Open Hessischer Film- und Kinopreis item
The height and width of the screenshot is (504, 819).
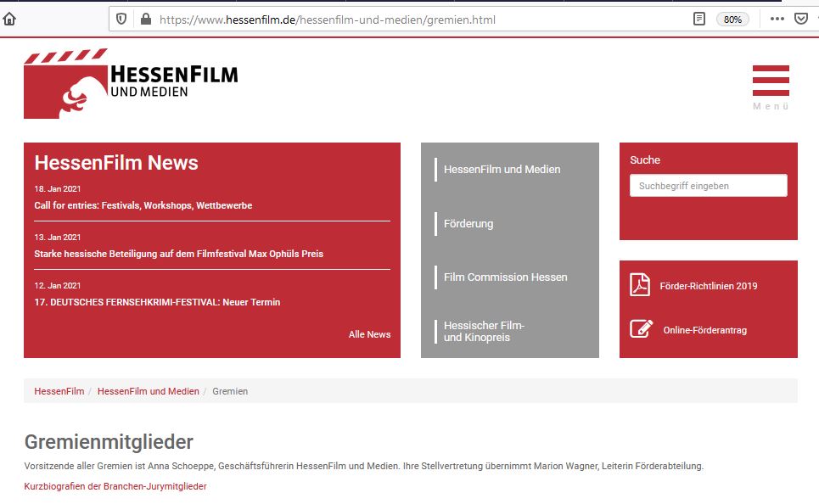click(x=484, y=332)
